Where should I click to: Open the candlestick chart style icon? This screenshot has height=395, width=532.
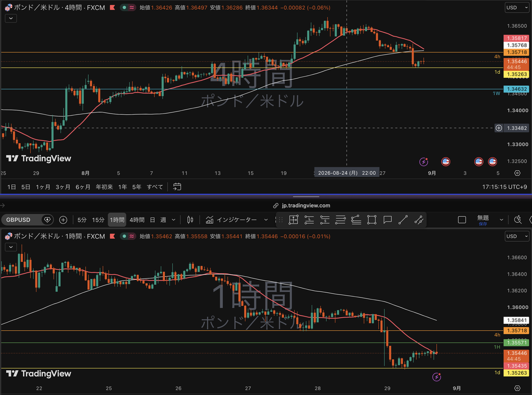click(x=190, y=220)
